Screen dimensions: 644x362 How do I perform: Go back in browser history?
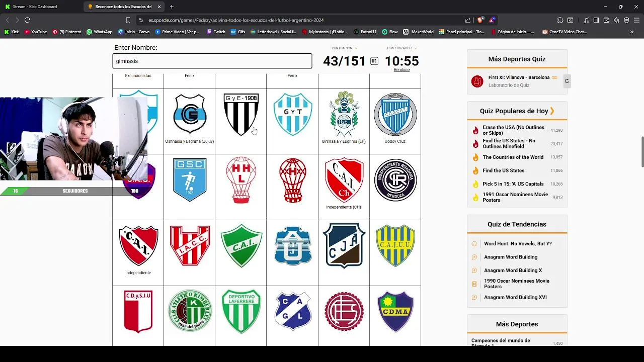pos(7,20)
